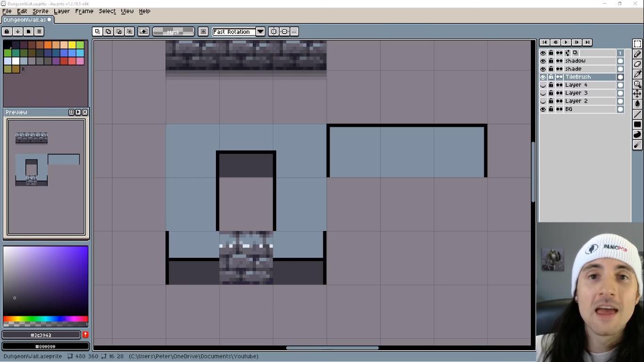Open the palette sort options

pyautogui.click(x=17, y=32)
